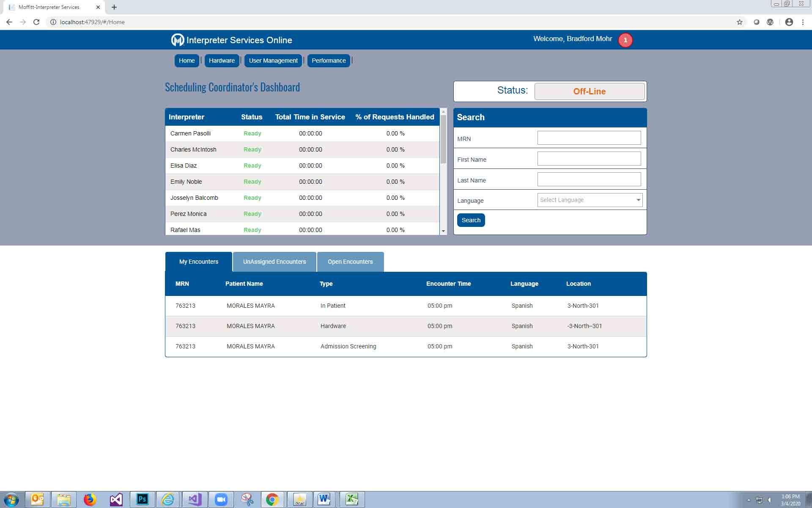The width and height of the screenshot is (812, 508).
Task: Toggle the Off-Line status button
Action: 589,91
